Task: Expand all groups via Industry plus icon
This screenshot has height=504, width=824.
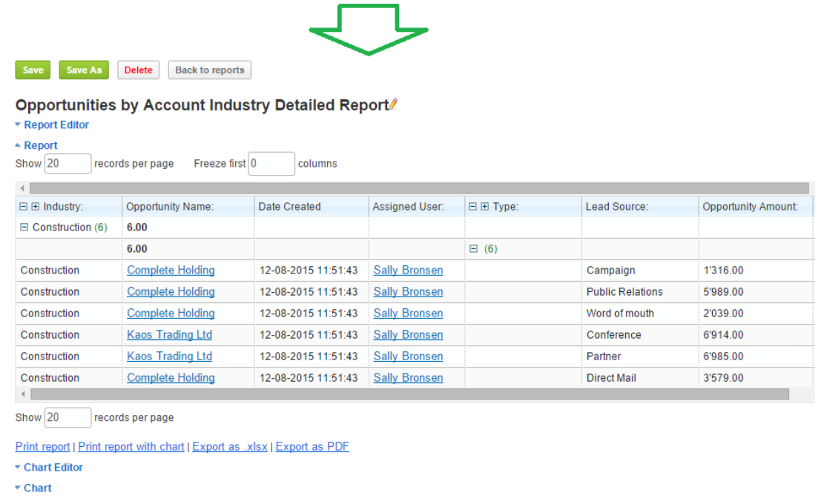Action: (x=36, y=207)
